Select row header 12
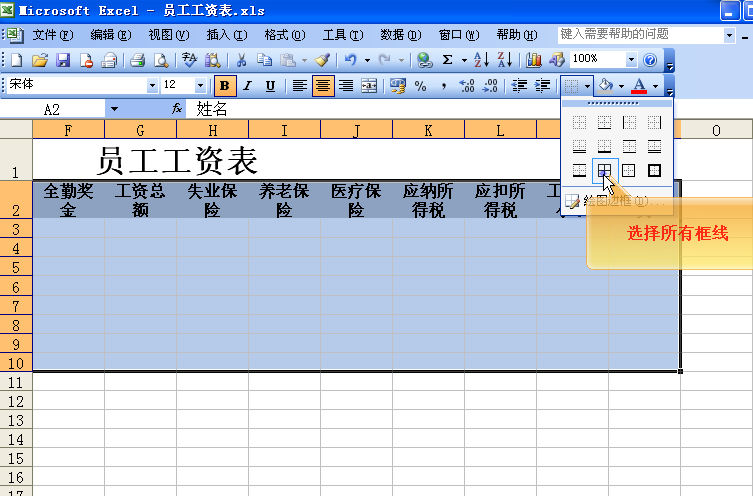This screenshot has width=753, height=496. pyautogui.click(x=16, y=401)
